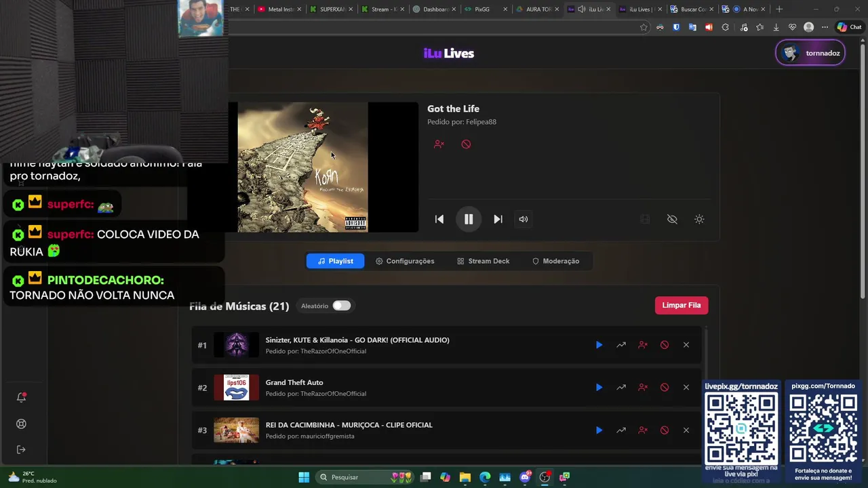Click the Korn album cover artwork

coord(302,167)
